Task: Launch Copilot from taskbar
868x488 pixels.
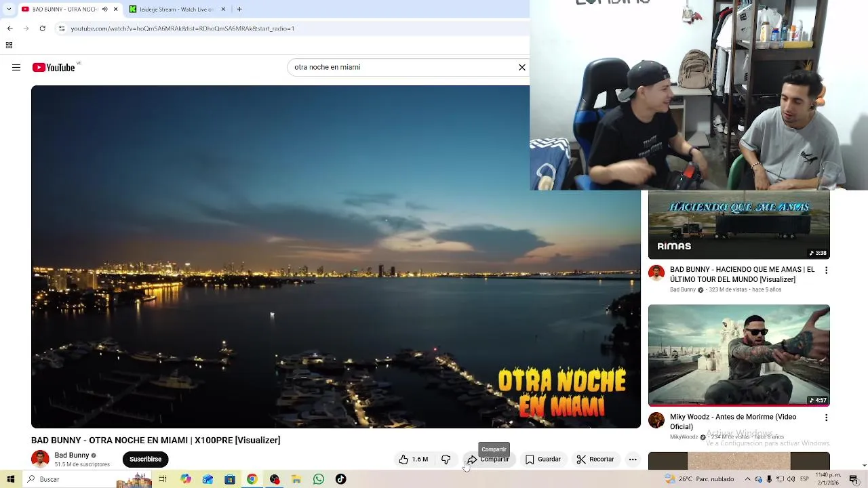Action: tap(185, 479)
